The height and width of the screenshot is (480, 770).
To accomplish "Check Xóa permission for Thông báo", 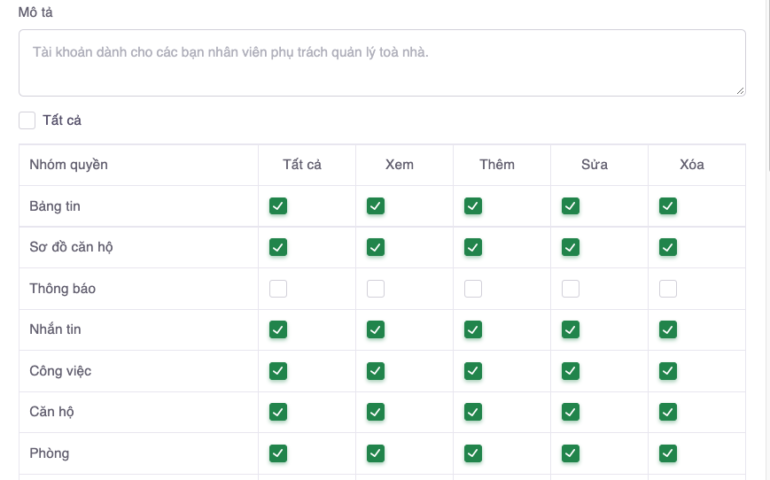I will point(668,289).
